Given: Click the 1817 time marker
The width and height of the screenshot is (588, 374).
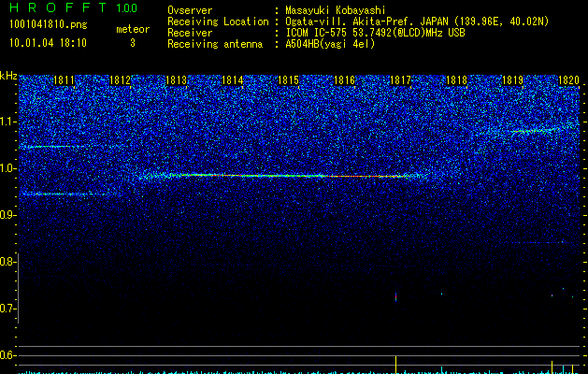Looking at the screenshot, I should pyautogui.click(x=400, y=80).
